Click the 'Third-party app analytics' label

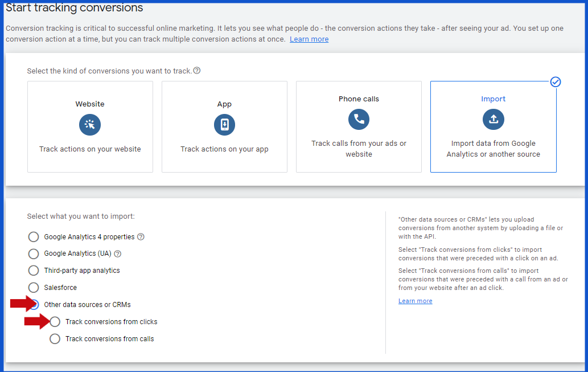[82, 271]
